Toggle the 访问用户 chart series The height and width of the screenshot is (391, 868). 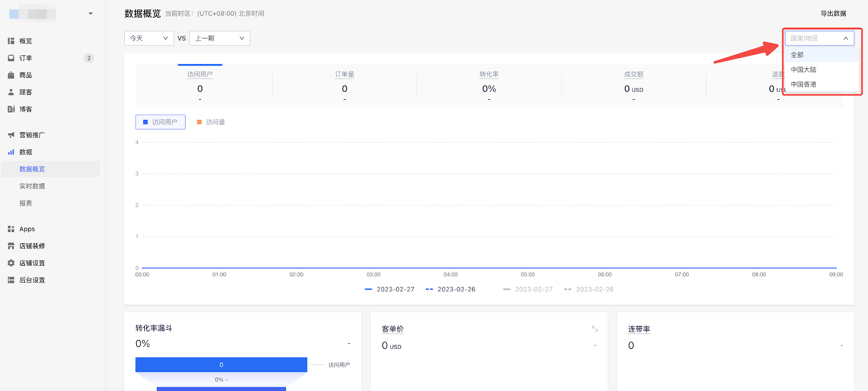click(160, 122)
